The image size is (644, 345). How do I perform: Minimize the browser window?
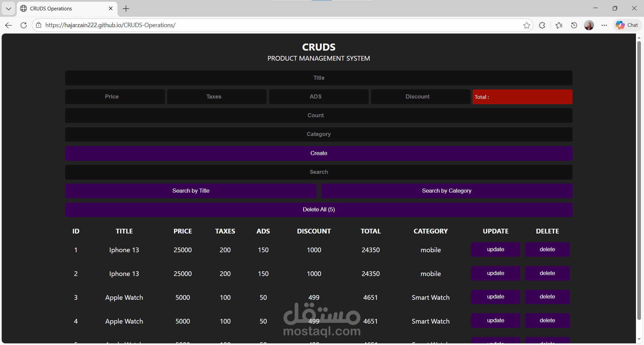tap(596, 8)
